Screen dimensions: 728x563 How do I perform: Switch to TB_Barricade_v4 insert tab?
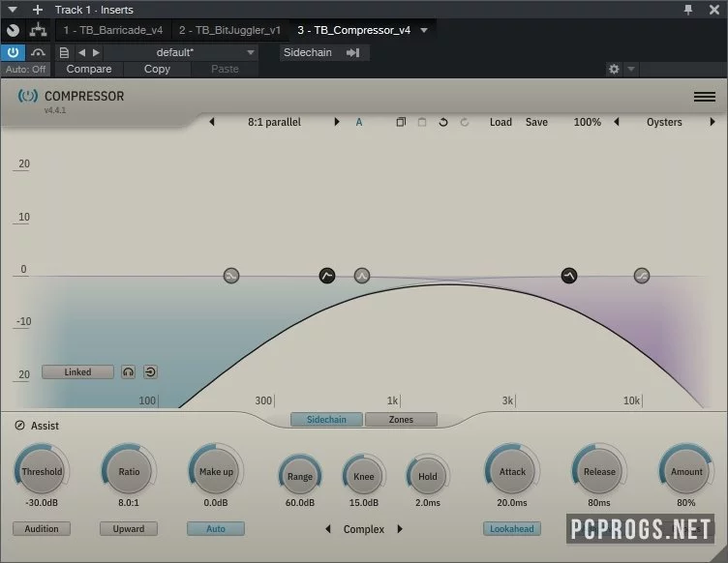point(113,30)
